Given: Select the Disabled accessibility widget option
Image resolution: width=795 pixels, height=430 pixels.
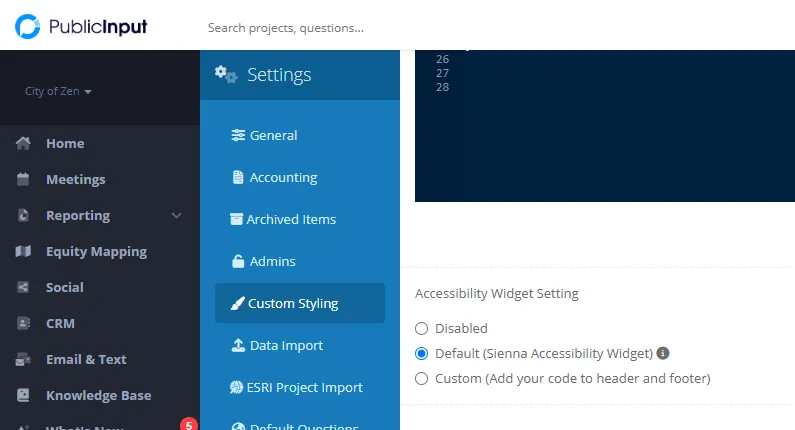Looking at the screenshot, I should click(422, 328).
